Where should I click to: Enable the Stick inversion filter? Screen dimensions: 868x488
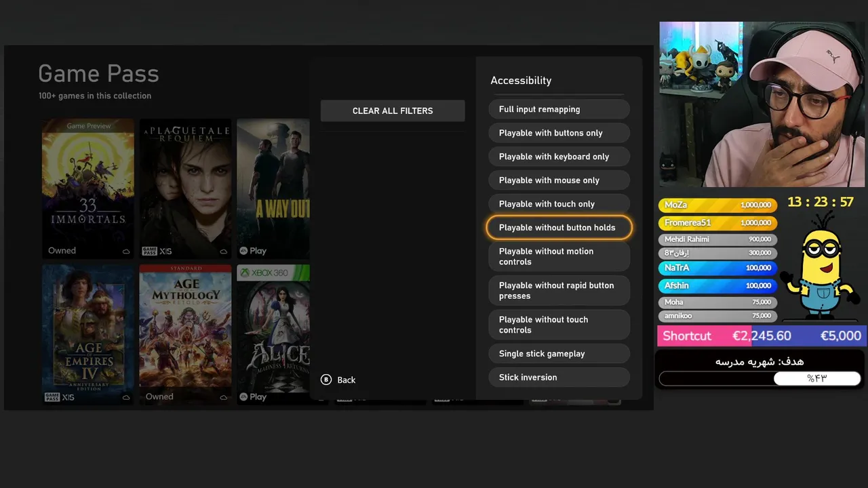pos(559,378)
